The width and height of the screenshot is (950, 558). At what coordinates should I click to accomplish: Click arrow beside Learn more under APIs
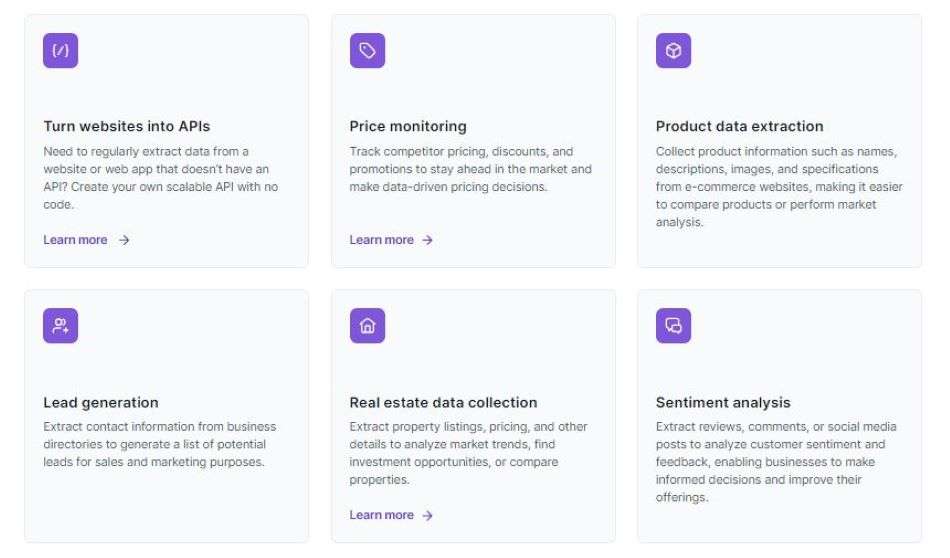[x=124, y=241]
